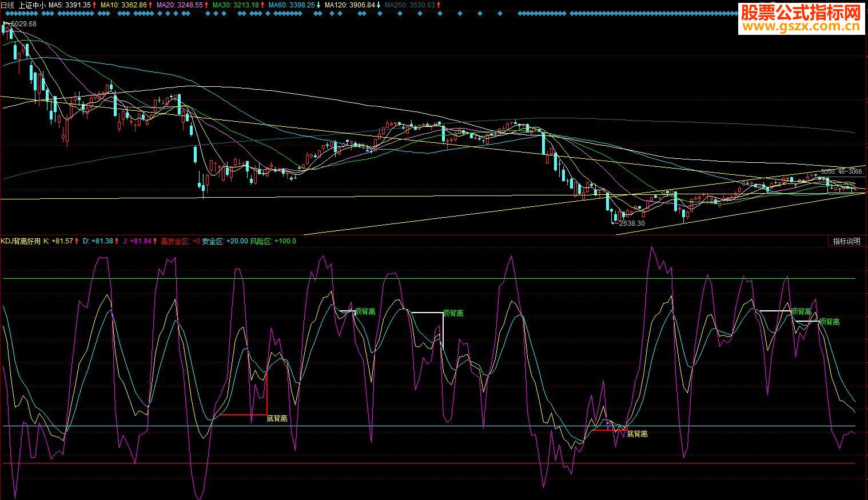
Task: Click the 2638.30 low price label
Action: point(632,223)
